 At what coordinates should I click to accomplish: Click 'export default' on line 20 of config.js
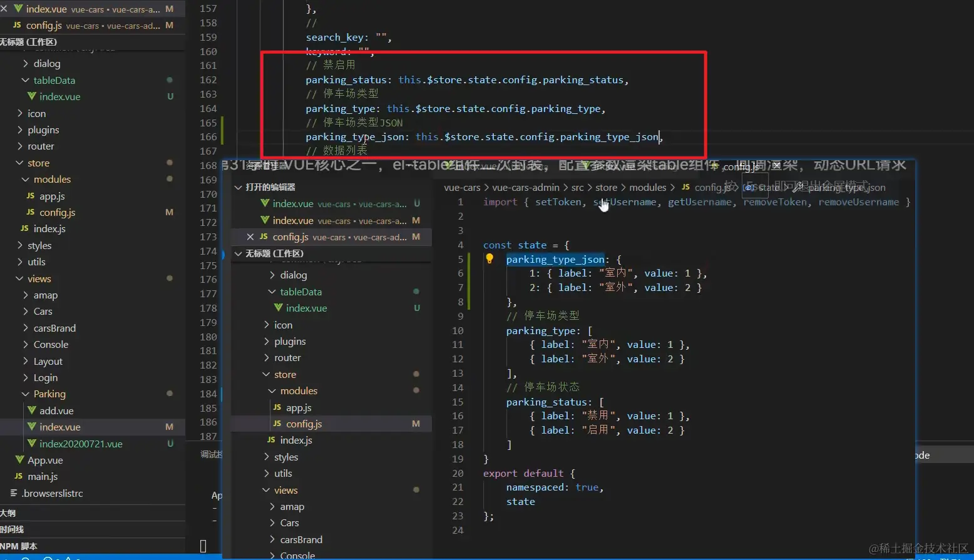pyautogui.click(x=523, y=473)
